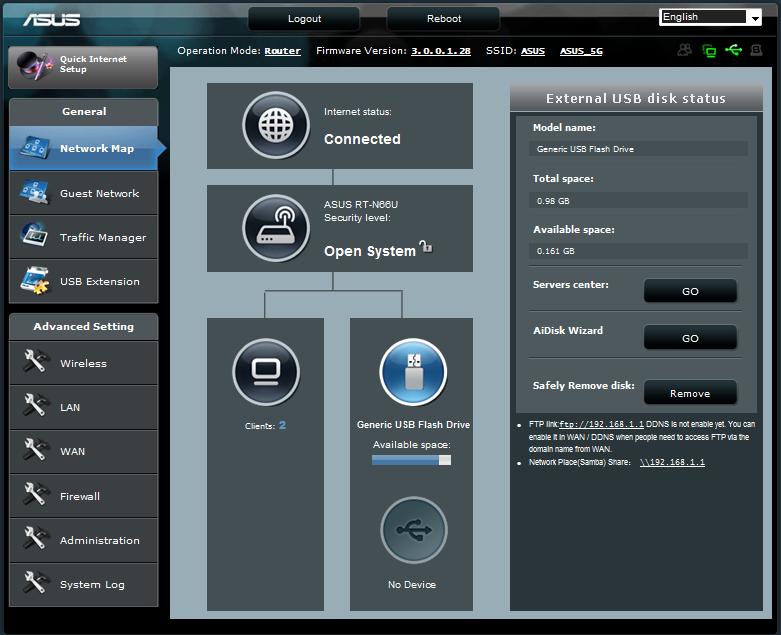This screenshot has height=635, width=781.
Task: Click the printer status icon in header
Action: 757,50
